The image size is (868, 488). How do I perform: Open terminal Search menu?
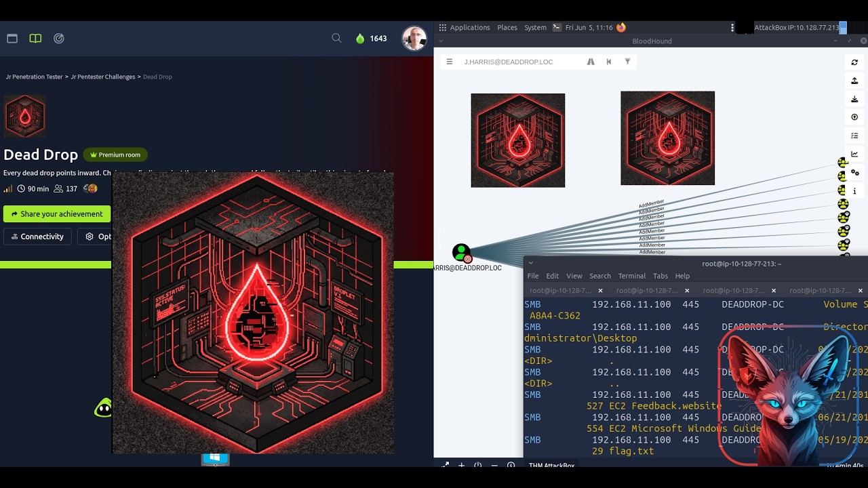pos(600,276)
